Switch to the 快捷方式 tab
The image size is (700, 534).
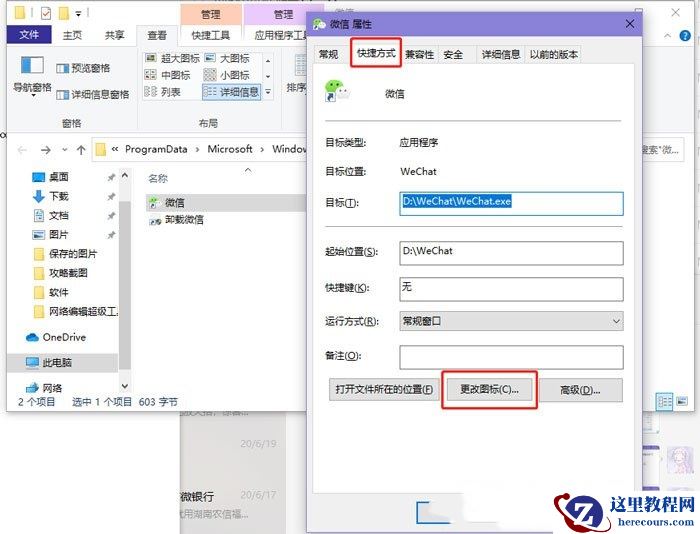pos(376,53)
